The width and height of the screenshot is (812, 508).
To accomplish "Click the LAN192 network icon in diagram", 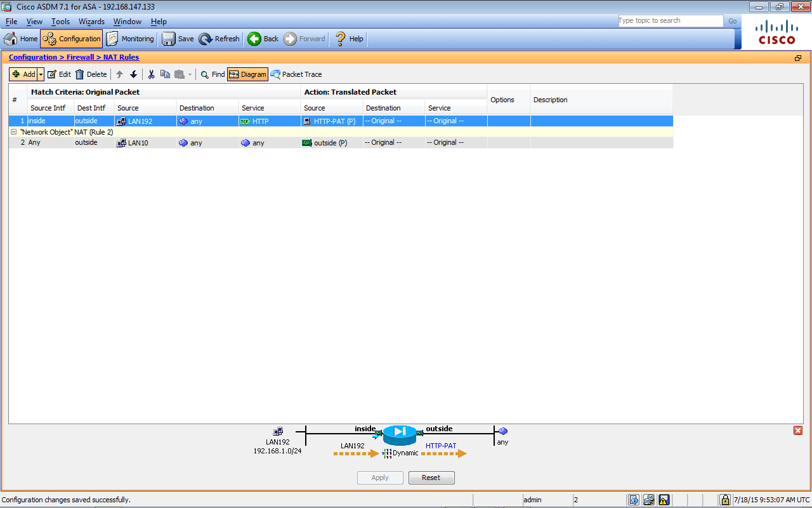I will point(278,431).
